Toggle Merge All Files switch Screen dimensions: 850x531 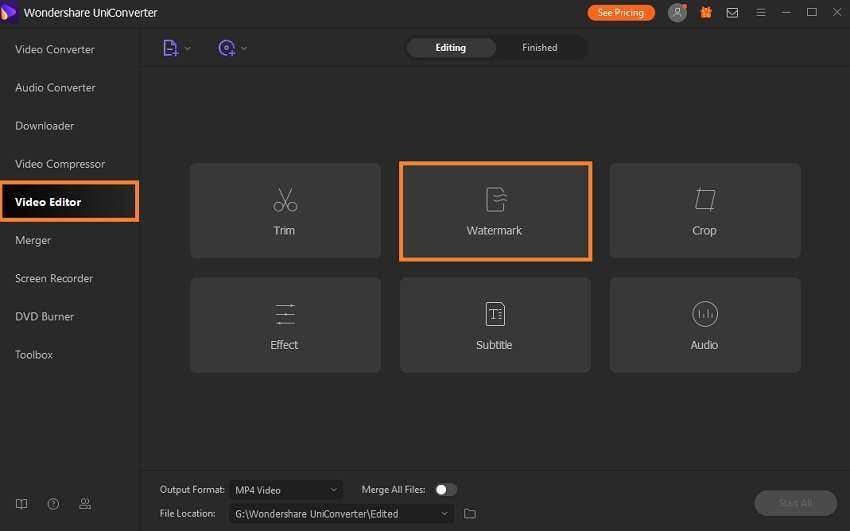click(446, 490)
